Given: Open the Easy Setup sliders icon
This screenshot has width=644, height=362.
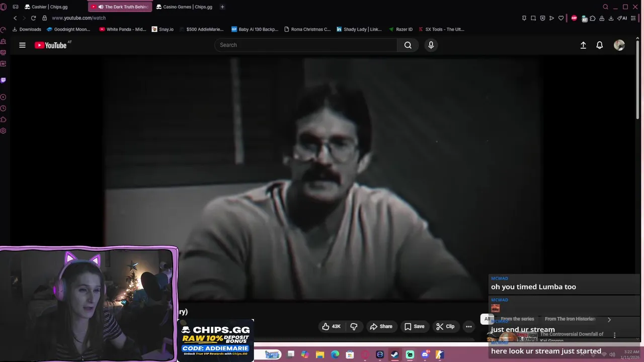Looking at the screenshot, I should [x=634, y=18].
